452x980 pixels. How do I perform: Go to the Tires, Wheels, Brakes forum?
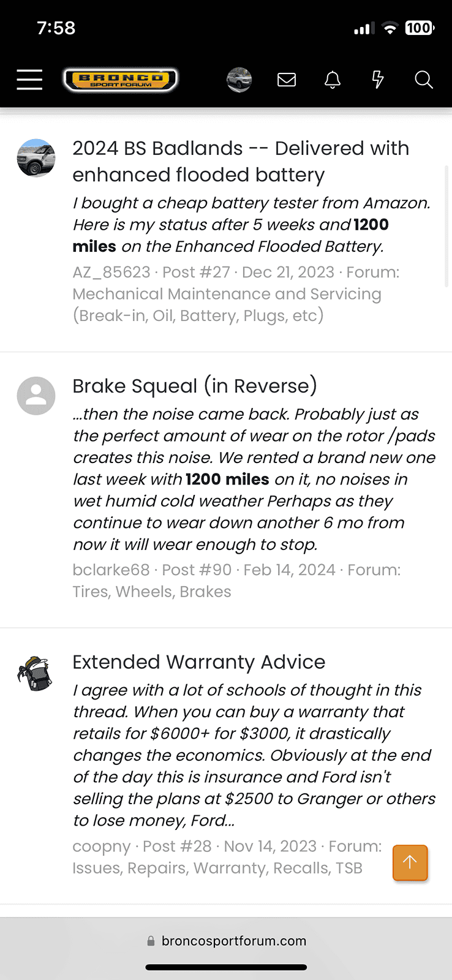152,592
